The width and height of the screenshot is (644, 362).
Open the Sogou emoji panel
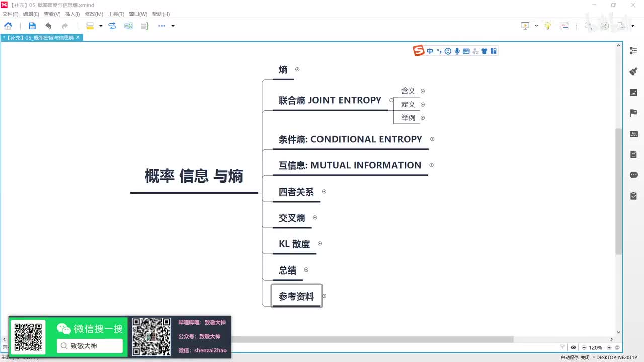pos(448,51)
